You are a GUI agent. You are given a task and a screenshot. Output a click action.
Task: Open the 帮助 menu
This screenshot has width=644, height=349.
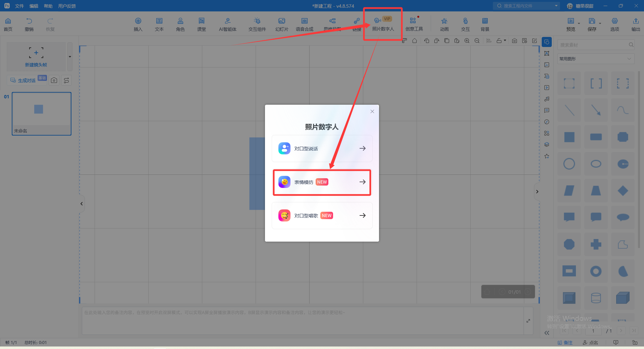48,6
